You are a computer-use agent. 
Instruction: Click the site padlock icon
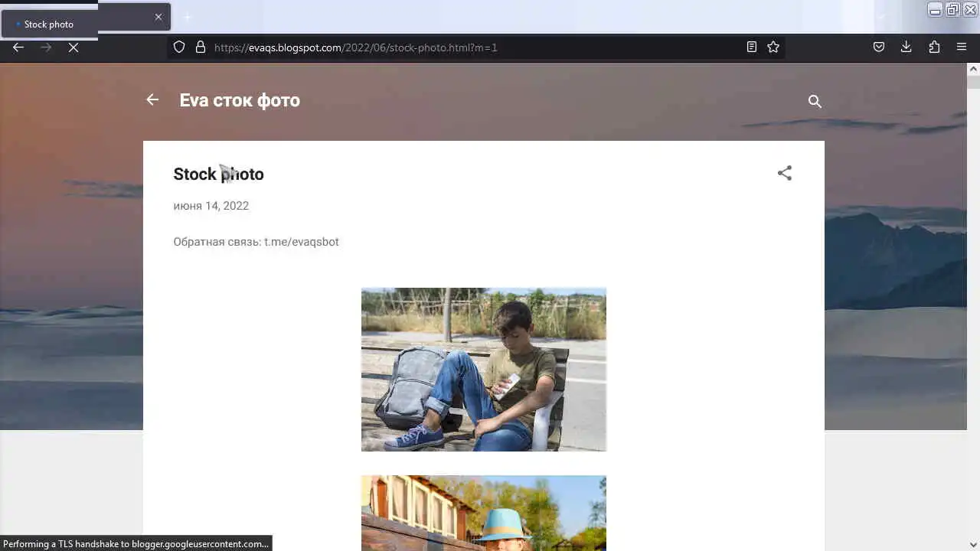point(201,47)
